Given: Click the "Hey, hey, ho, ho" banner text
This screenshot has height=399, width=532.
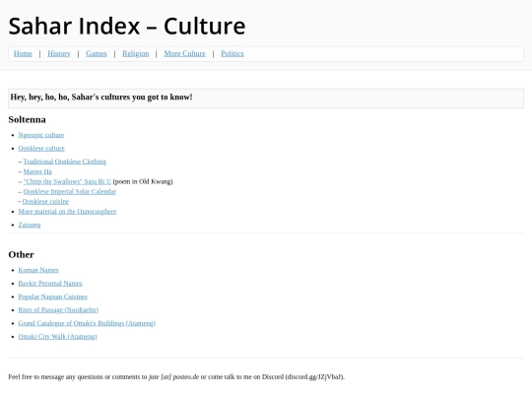Looking at the screenshot, I should pyautogui.click(x=101, y=97).
